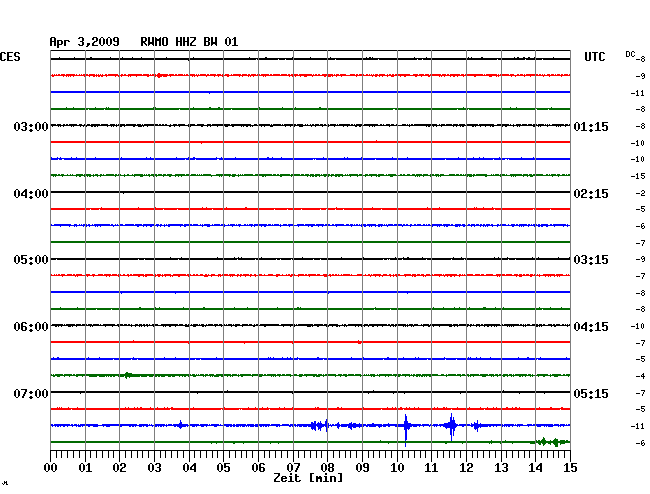Click minute label "15" on time axis
The width and height of the screenshot is (650, 494).
[x=570, y=468]
